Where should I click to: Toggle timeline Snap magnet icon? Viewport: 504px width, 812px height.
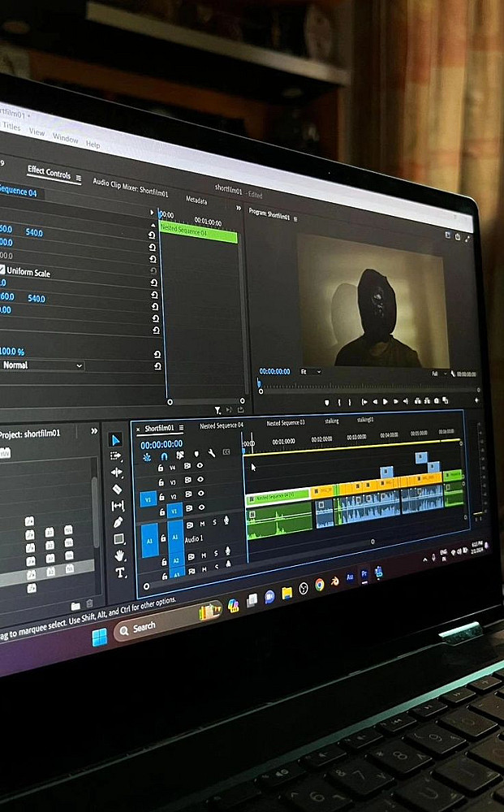click(164, 456)
